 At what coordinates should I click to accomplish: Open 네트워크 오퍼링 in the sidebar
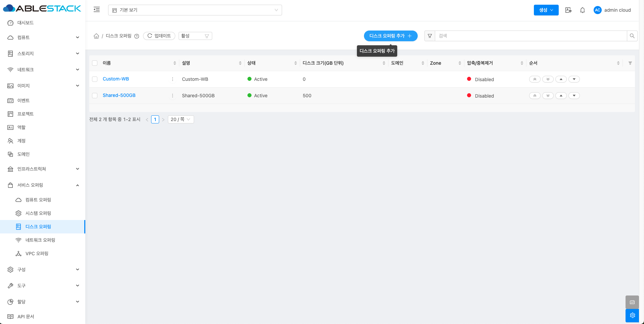coord(40,240)
